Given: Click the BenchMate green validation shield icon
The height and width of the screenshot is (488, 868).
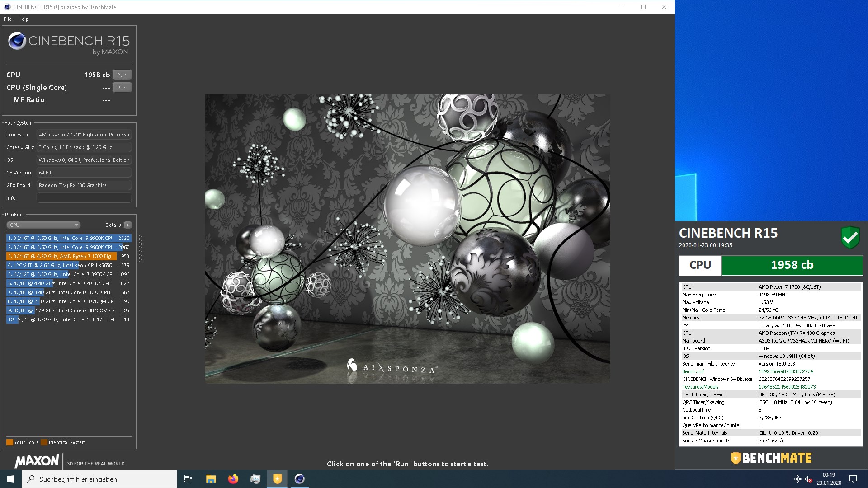Looking at the screenshot, I should pos(850,238).
